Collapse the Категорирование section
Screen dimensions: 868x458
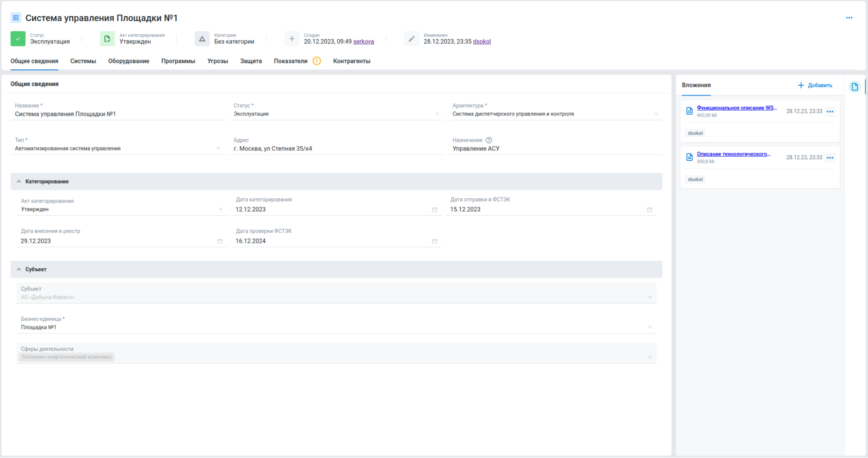(337, 181)
